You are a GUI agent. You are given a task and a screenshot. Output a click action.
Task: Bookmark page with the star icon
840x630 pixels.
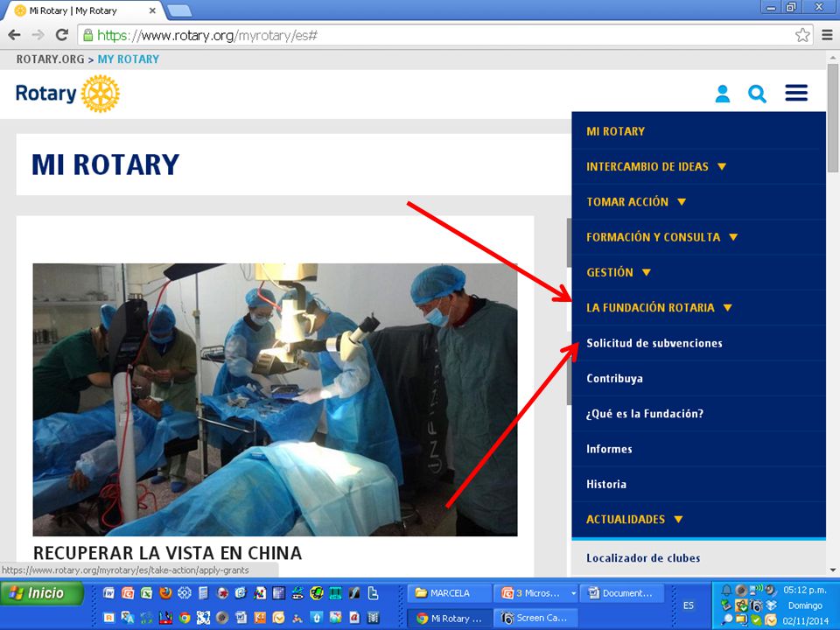(802, 35)
